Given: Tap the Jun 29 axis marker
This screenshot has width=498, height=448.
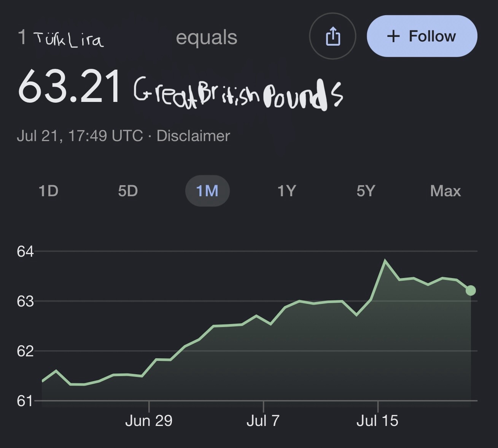Looking at the screenshot, I should [x=149, y=421].
